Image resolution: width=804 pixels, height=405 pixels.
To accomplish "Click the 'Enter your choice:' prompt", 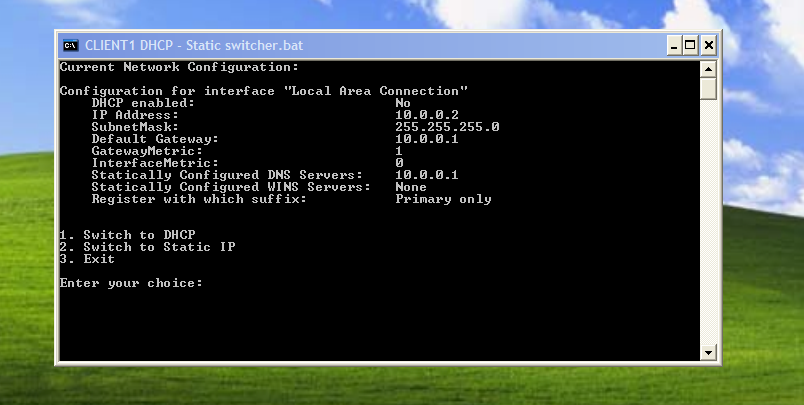I will pyautogui.click(x=131, y=284).
